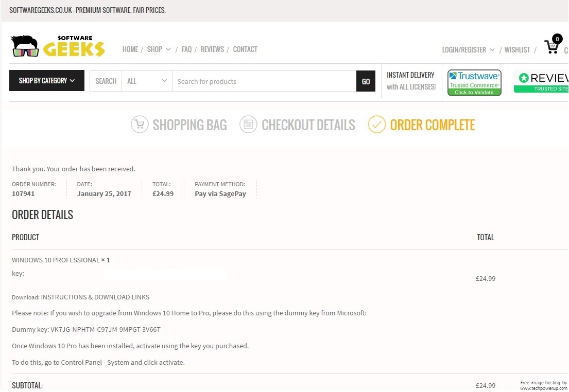Click the Pay via SagePay text

[x=220, y=193]
